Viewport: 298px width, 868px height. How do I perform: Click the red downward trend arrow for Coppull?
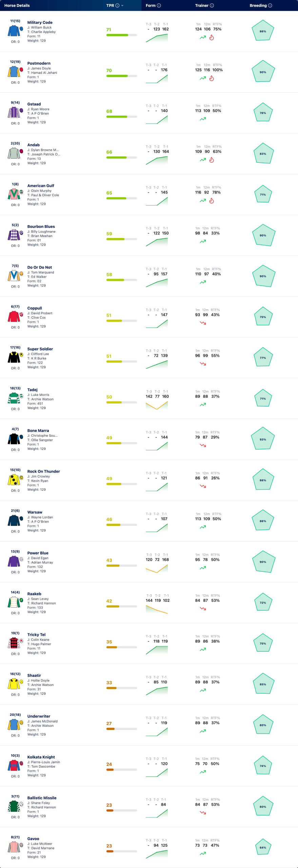(x=203, y=323)
